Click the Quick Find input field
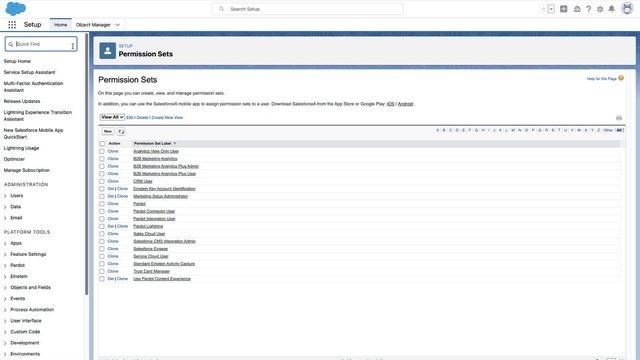Screen dimensions: 640x360 (x=41, y=44)
